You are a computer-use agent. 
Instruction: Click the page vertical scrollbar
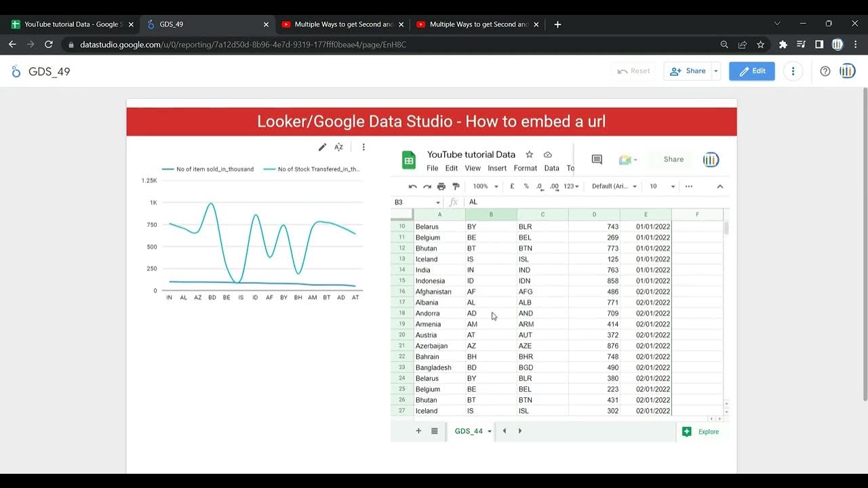pyautogui.click(x=865, y=244)
